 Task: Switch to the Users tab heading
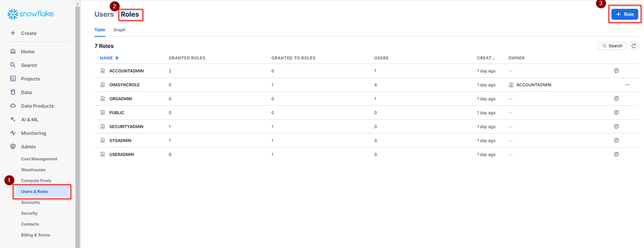104,15
